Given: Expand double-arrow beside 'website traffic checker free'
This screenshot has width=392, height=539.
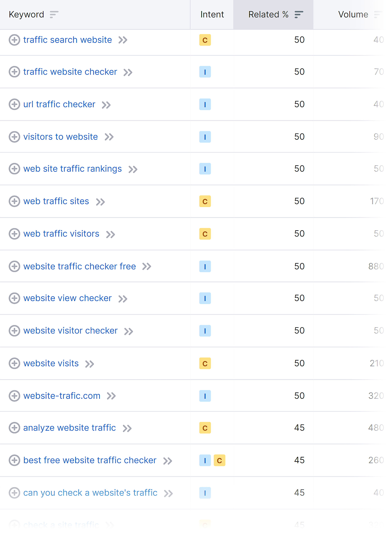Looking at the screenshot, I should [x=147, y=267].
